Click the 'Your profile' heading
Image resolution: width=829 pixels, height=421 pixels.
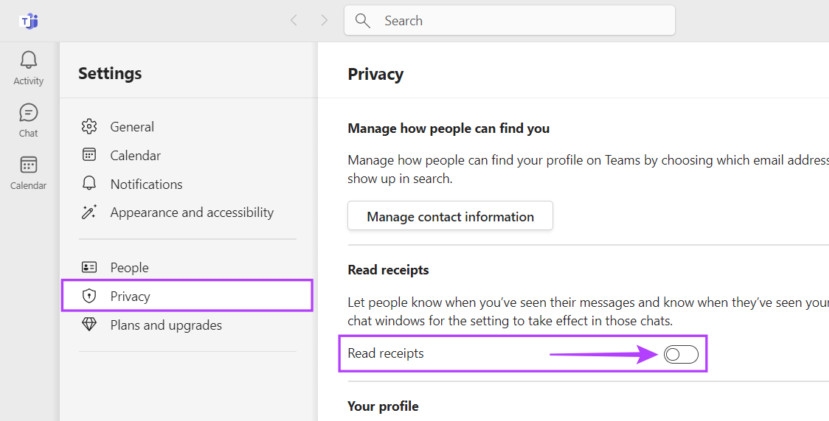tap(383, 406)
